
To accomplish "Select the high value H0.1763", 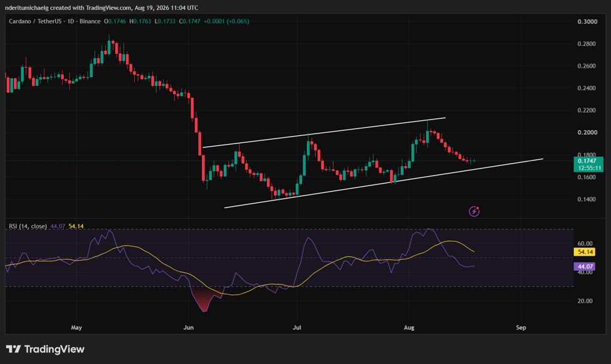I will 140,21.
